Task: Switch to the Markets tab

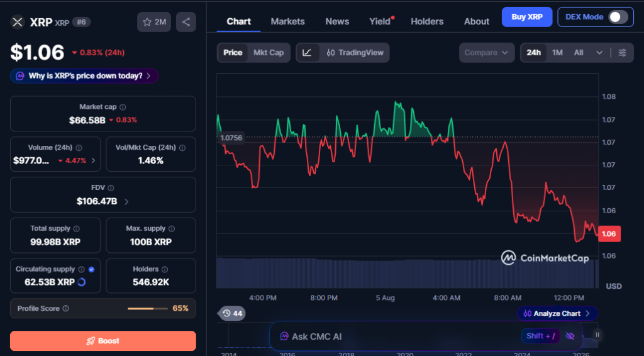Action: coord(287,21)
